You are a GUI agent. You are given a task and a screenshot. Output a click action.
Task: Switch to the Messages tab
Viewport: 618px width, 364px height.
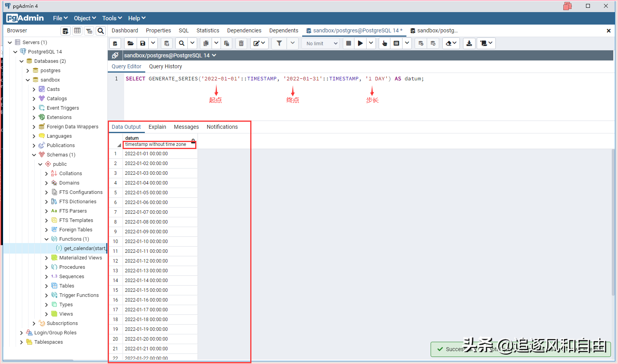186,127
